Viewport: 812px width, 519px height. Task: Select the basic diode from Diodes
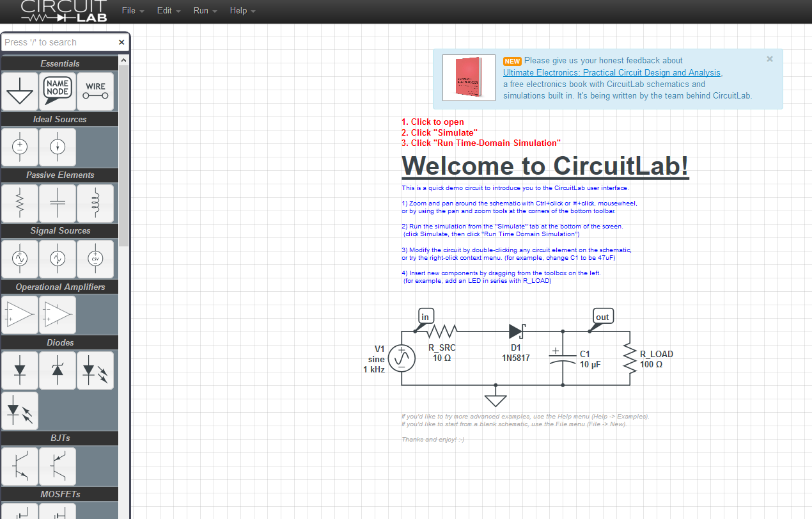point(20,370)
